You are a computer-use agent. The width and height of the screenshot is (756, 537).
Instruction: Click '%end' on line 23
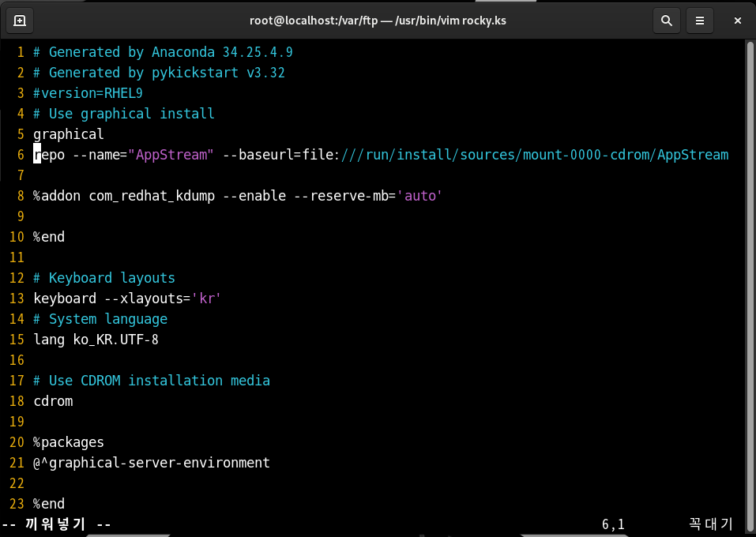click(x=49, y=504)
